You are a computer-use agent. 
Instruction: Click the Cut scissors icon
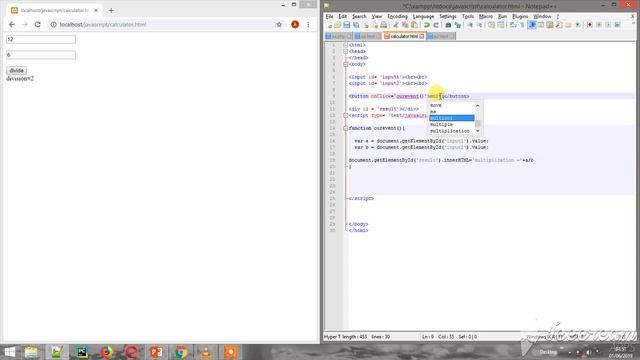pyautogui.click(x=396, y=25)
